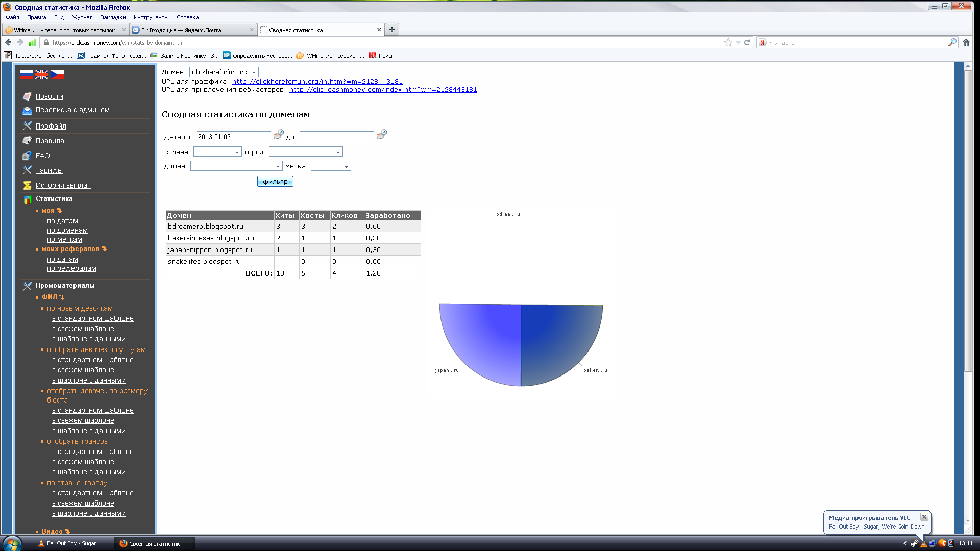The width and height of the screenshot is (980, 551).
Task: Click the Firefox Home icon
Action: point(966,43)
